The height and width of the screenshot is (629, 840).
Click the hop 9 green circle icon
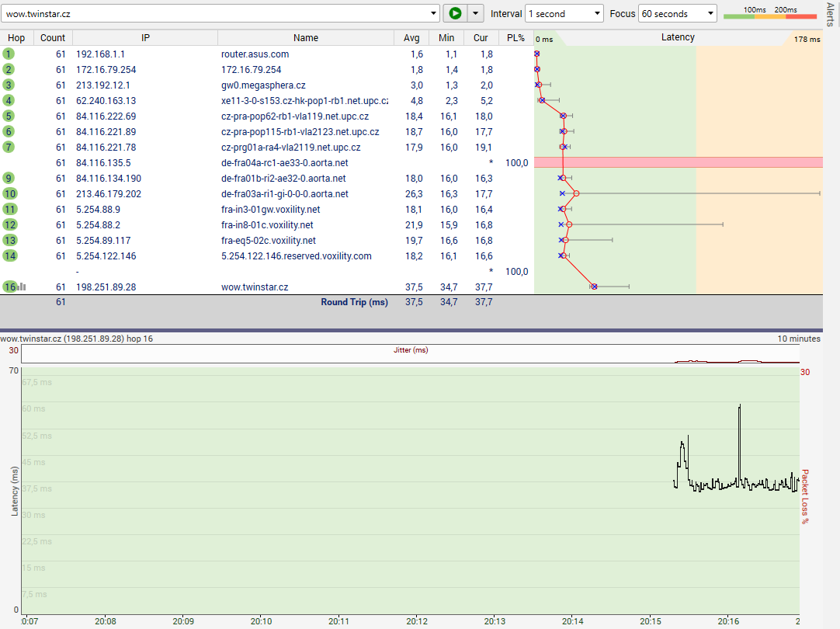(9, 178)
